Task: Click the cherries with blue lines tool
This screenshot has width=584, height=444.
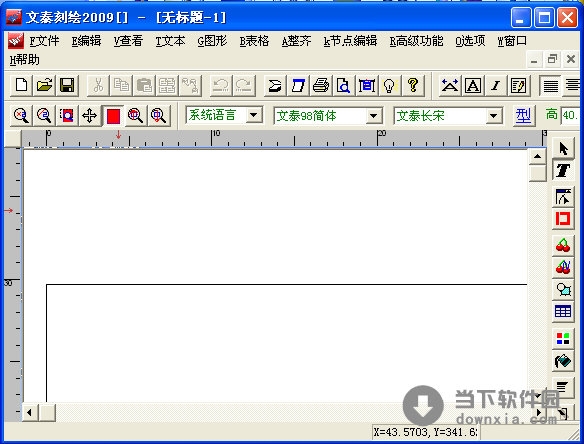Action: [563, 267]
